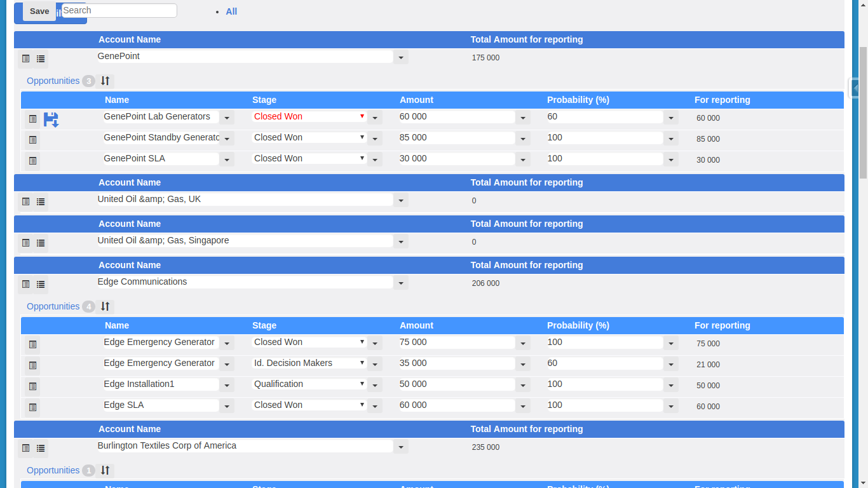Click Edge table Probability (%) column header
Viewport: 868px width, 488px height.
pyautogui.click(x=578, y=325)
